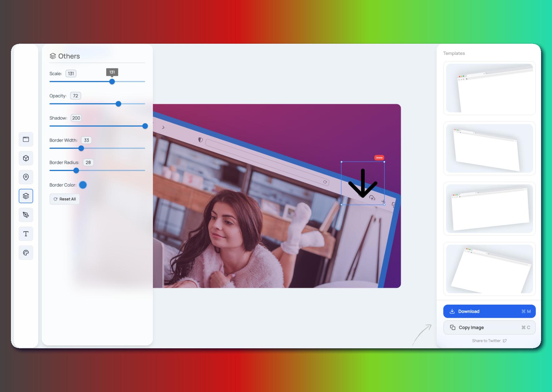Click the reload icon in mockup address bar

point(325,182)
